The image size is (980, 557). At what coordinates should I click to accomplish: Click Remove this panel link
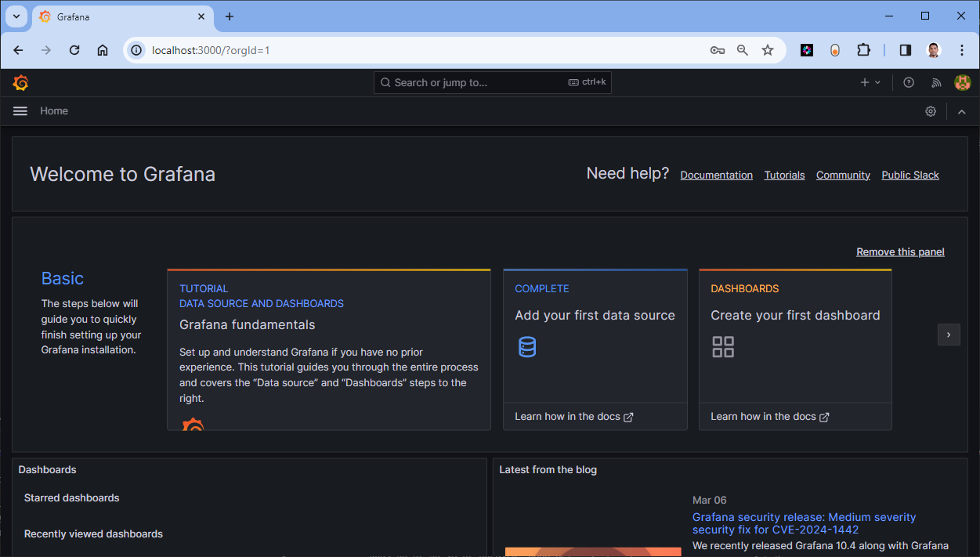900,251
